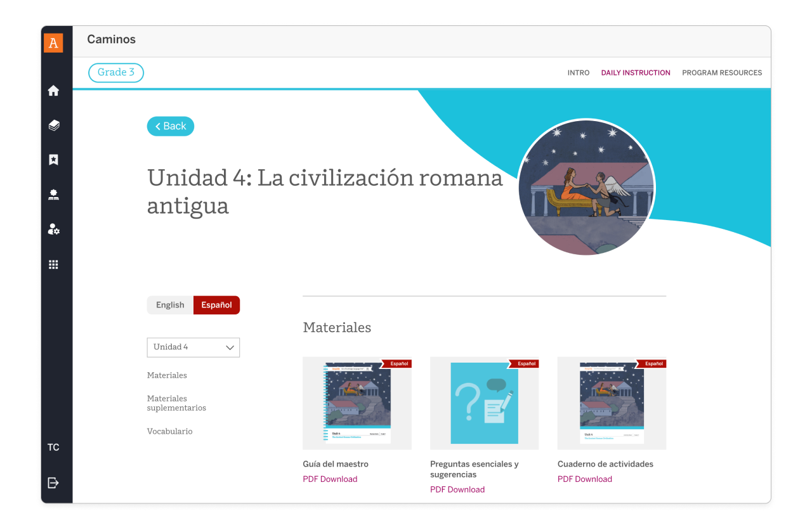This screenshot has width=812, height=530.
Task: Click the TC user avatar
Action: [53, 447]
